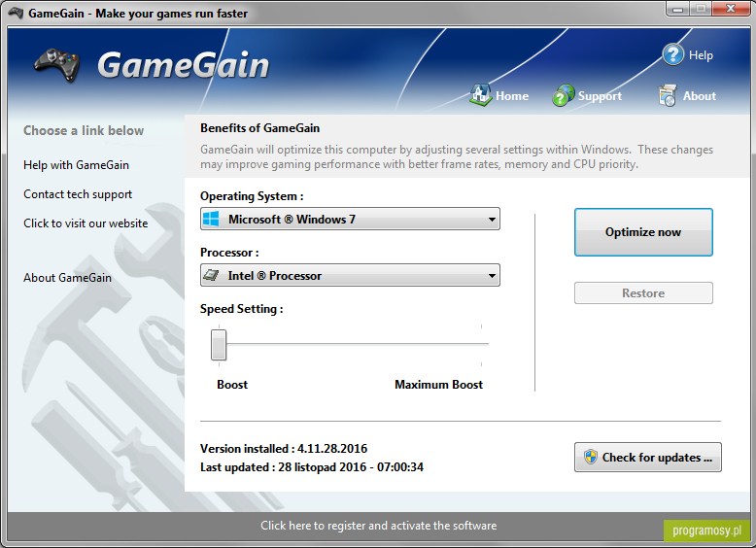Click the Windows logo in Operating System box

point(211,220)
